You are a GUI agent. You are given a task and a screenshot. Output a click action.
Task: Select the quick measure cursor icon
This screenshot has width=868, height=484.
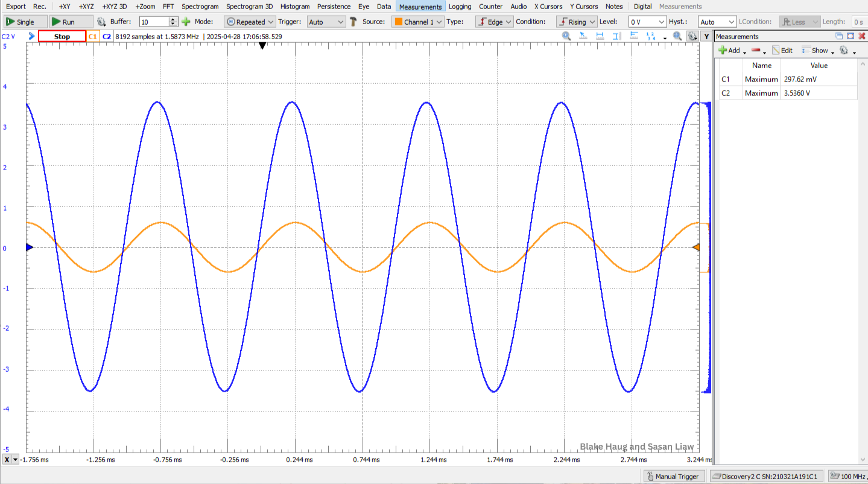(x=583, y=36)
